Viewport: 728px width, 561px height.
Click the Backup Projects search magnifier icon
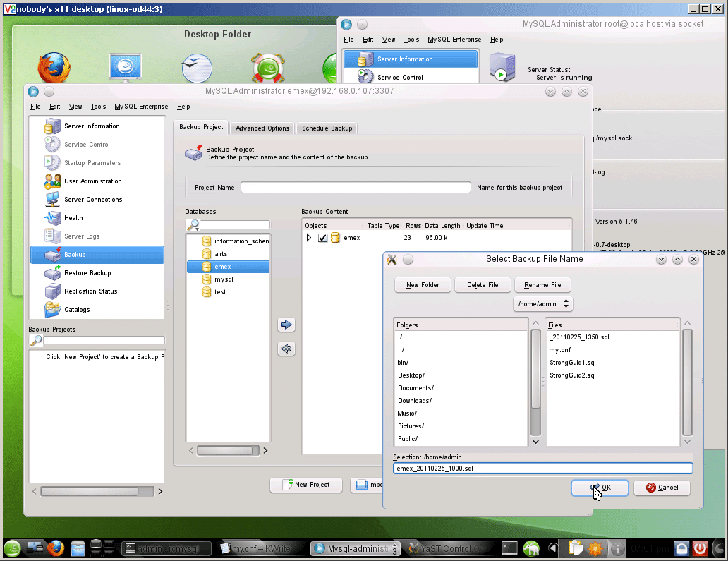point(36,340)
